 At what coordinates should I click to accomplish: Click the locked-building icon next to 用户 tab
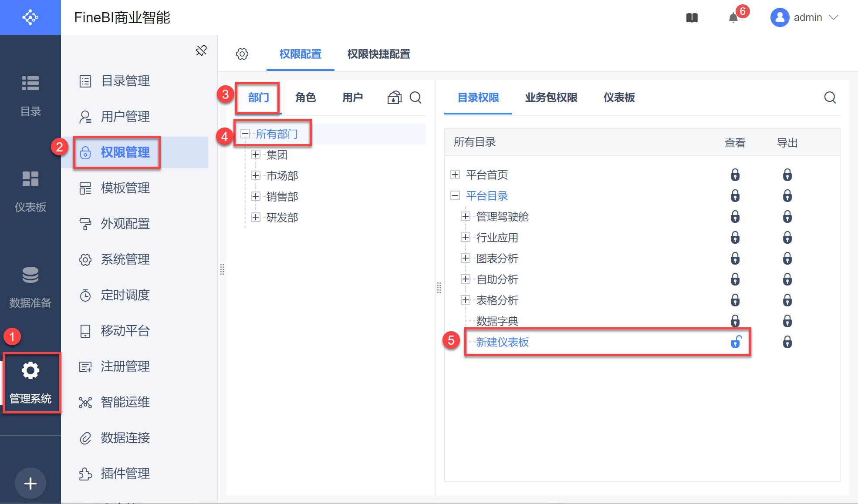[x=394, y=97]
